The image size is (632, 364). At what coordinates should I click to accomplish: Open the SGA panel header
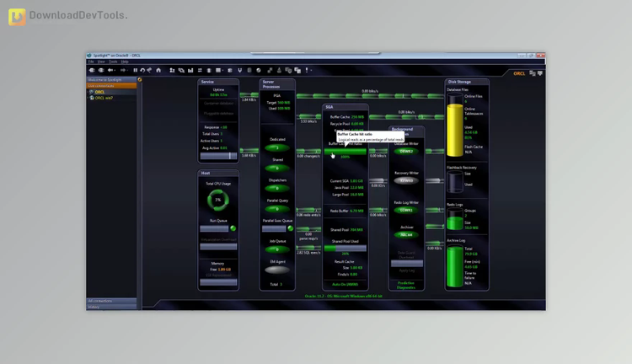coord(345,107)
